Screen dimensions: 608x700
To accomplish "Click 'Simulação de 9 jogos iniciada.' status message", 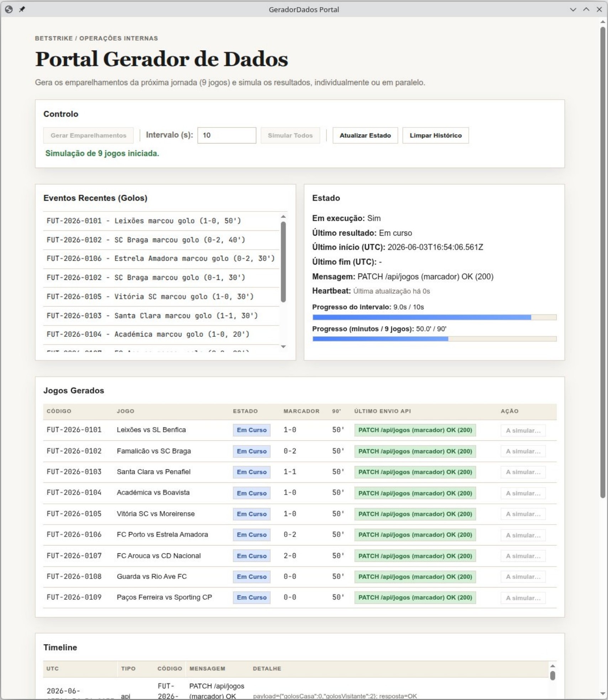I will pyautogui.click(x=102, y=153).
